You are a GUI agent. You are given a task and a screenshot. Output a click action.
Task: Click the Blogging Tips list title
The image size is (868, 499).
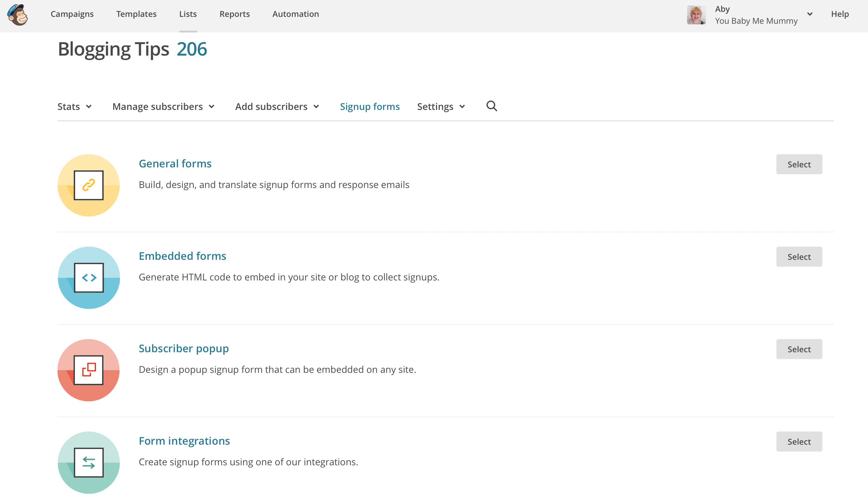113,49
